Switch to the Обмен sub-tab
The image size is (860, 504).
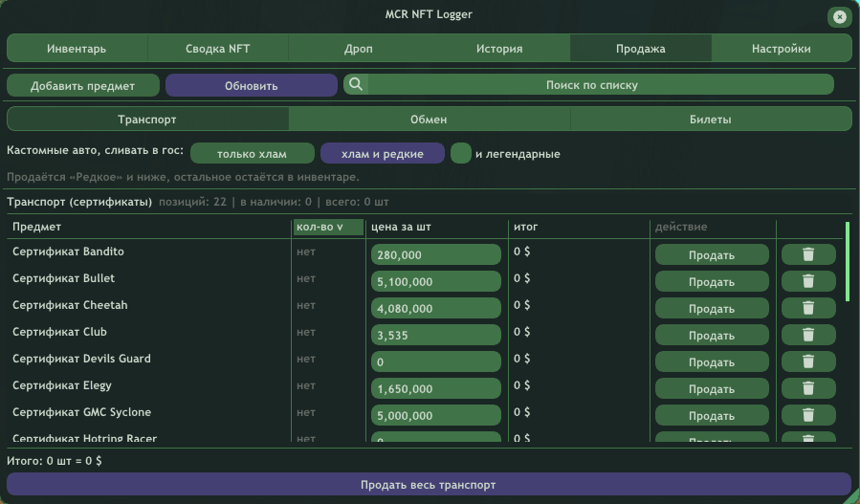(429, 119)
